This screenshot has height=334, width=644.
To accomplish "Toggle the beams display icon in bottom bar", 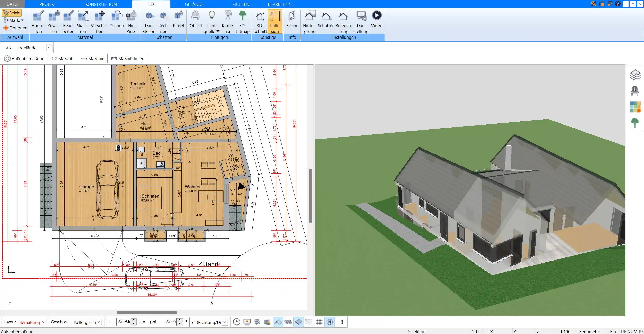I will (x=288, y=322).
